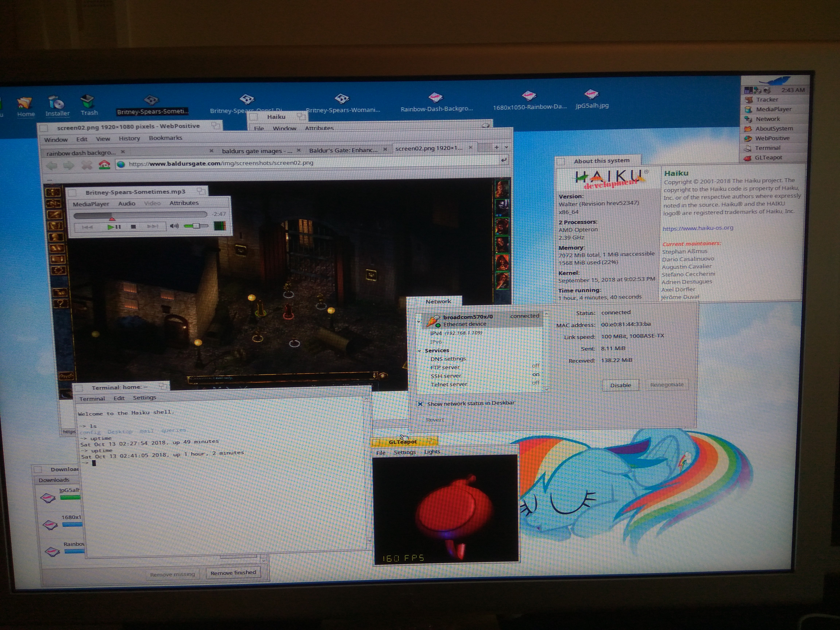The width and height of the screenshot is (840, 630).
Task: Collapse the Services section in Network
Action: coord(419,351)
